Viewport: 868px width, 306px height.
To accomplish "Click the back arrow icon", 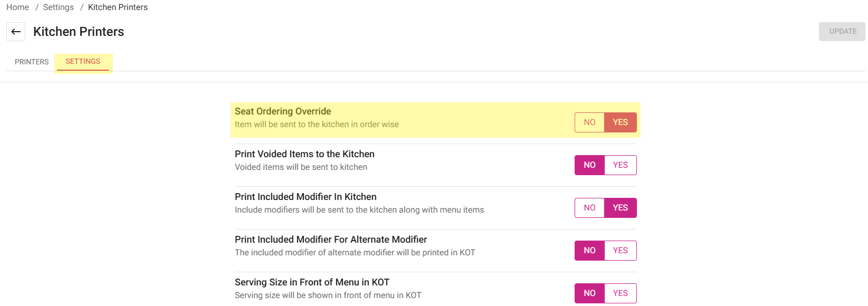I will 16,32.
